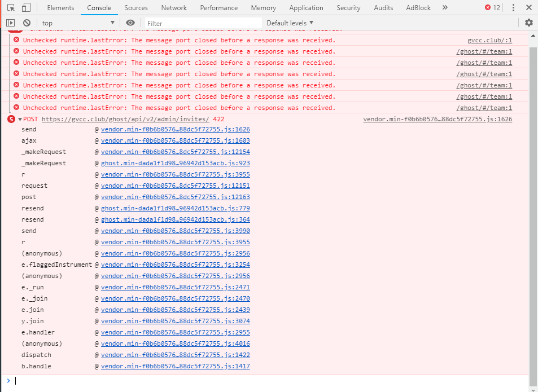Image resolution: width=538 pixels, height=392 pixels.
Task: Toggle the device toolbar icon
Action: [x=26, y=7]
